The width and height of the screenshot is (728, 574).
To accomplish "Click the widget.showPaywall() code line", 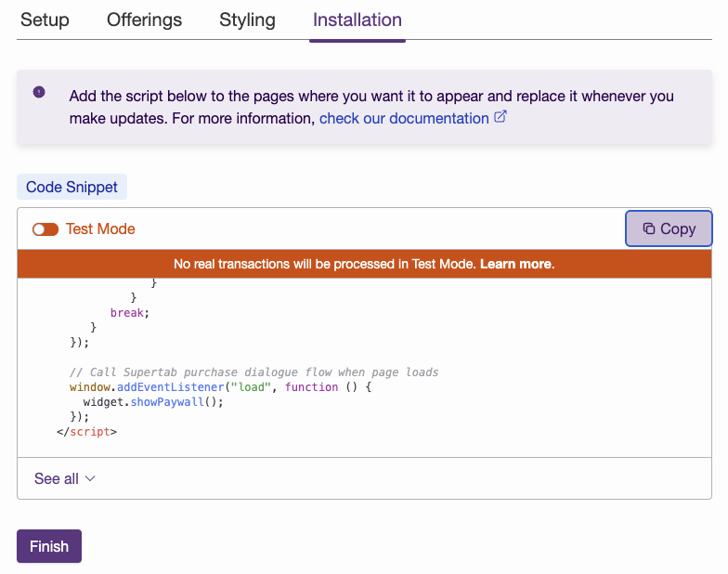I will click(153, 402).
